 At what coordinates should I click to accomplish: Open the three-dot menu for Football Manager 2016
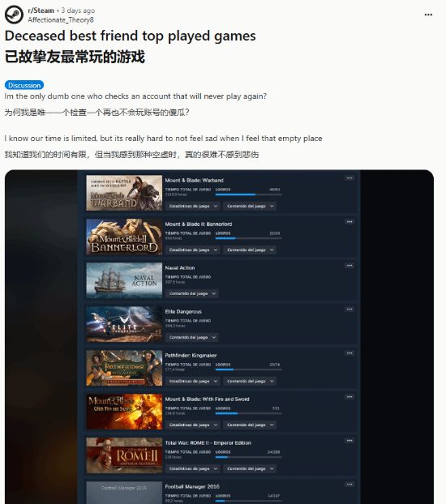350,485
